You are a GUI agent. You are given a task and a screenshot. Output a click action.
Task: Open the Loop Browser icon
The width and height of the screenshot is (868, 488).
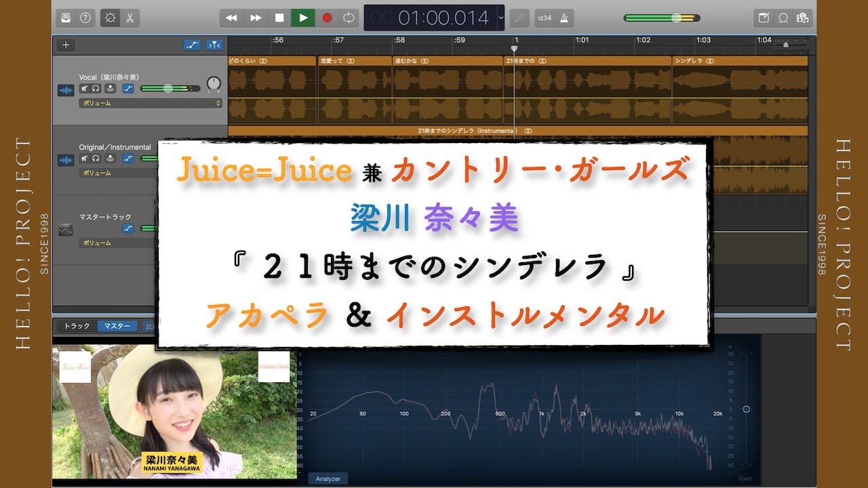(783, 18)
